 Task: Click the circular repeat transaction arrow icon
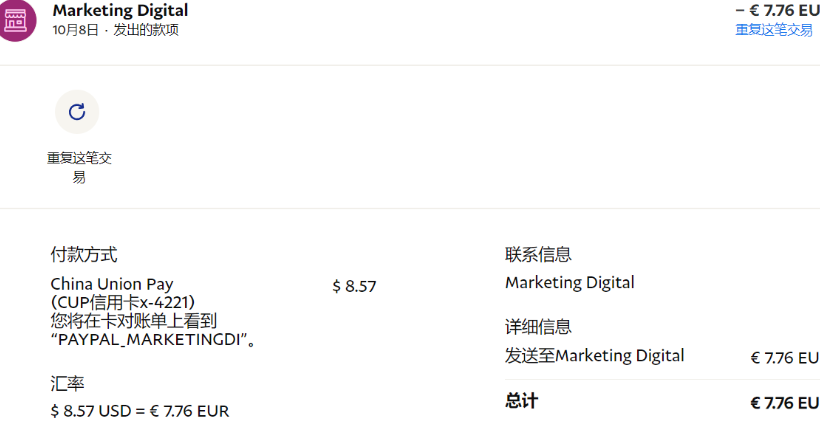pyautogui.click(x=77, y=112)
